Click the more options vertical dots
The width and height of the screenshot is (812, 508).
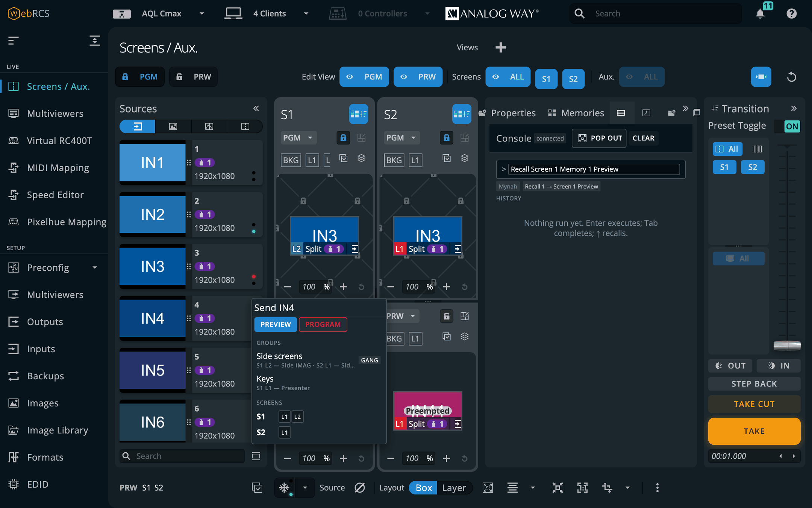click(x=657, y=488)
